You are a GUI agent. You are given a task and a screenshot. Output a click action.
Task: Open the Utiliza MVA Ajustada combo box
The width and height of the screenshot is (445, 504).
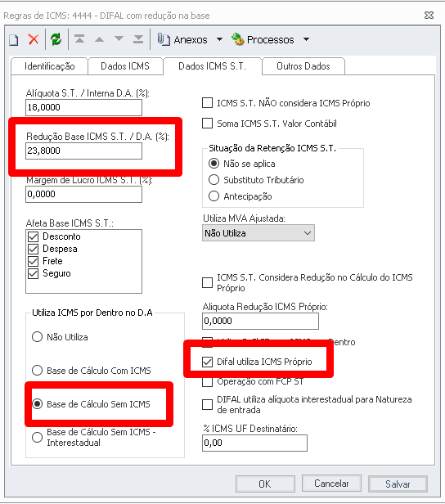(x=258, y=233)
